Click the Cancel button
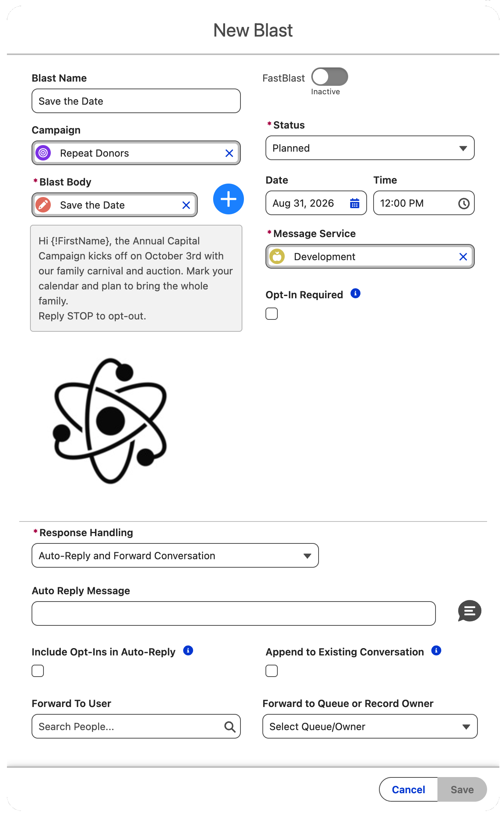 408,789
